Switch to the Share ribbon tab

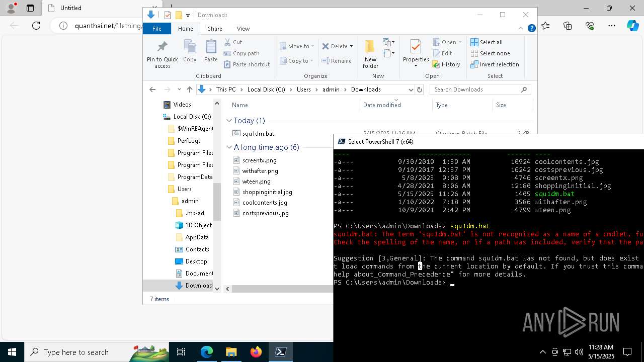click(x=215, y=29)
